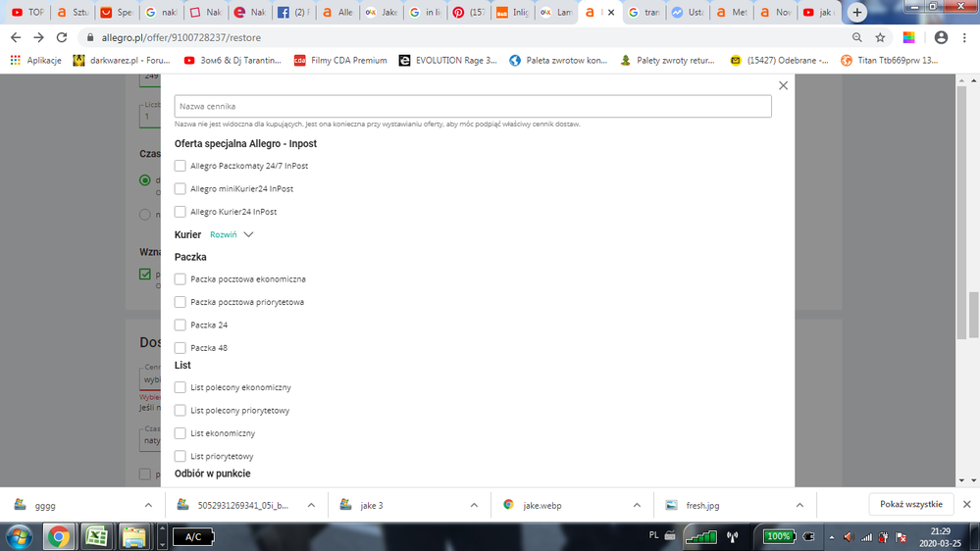Click the green signal strength icon
980x551 pixels.
pyautogui.click(x=701, y=536)
